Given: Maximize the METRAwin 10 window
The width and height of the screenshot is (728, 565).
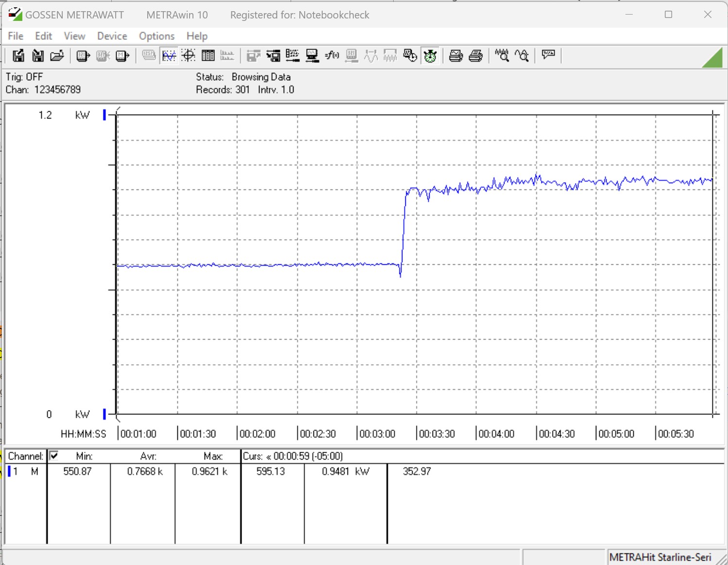Looking at the screenshot, I should tap(668, 15).
